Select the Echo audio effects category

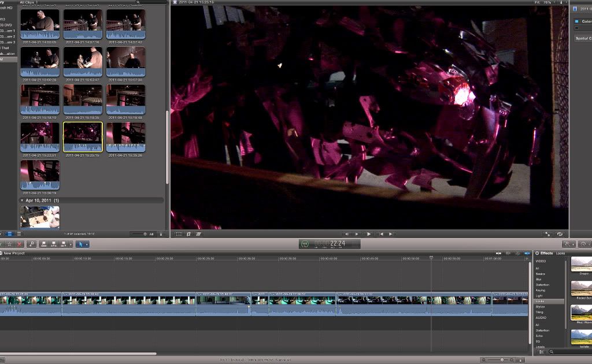(x=539, y=336)
